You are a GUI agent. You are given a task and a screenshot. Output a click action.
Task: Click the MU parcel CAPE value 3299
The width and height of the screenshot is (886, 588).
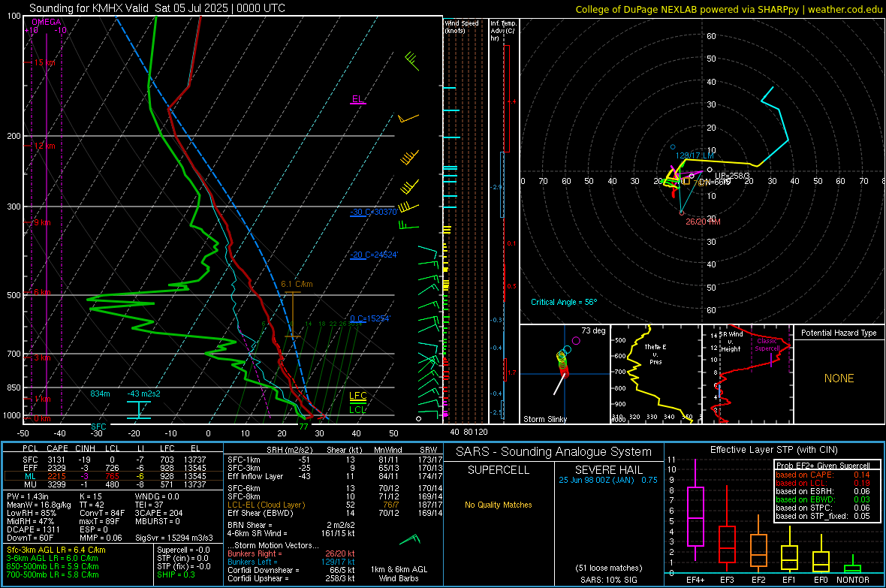[x=56, y=484]
